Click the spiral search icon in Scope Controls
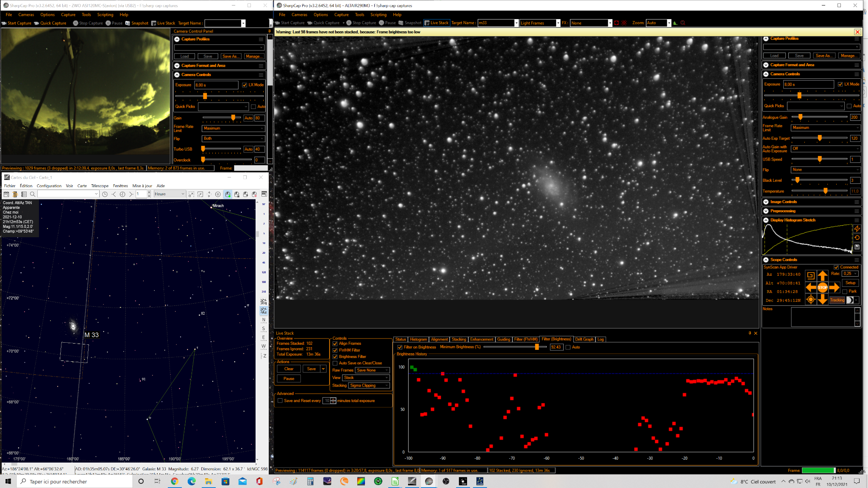 (810, 276)
